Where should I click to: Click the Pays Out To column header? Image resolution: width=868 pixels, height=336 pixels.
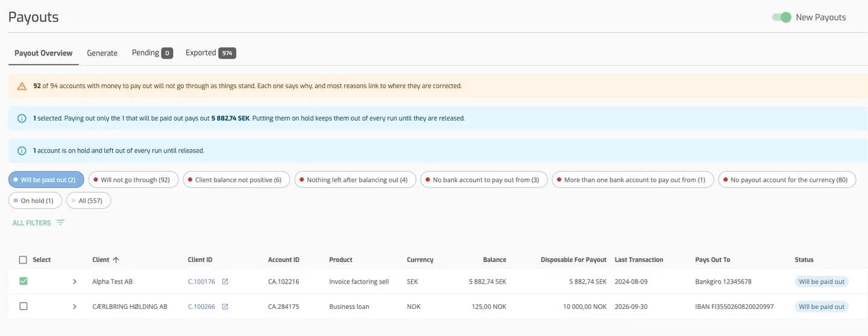coord(712,260)
